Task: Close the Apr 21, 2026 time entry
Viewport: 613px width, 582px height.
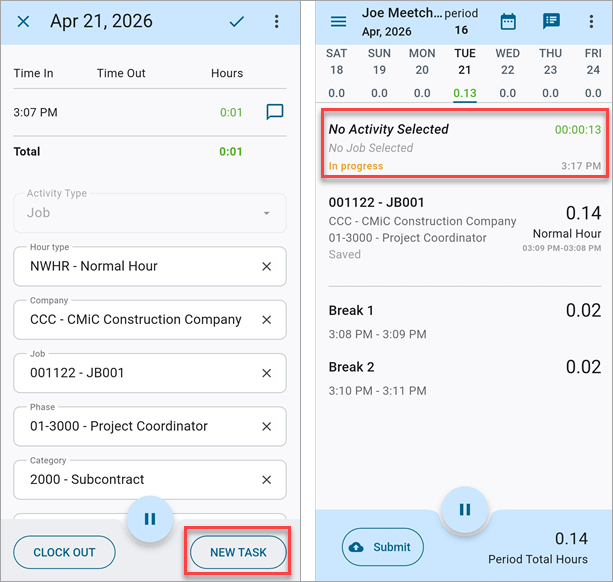Action: tap(23, 22)
